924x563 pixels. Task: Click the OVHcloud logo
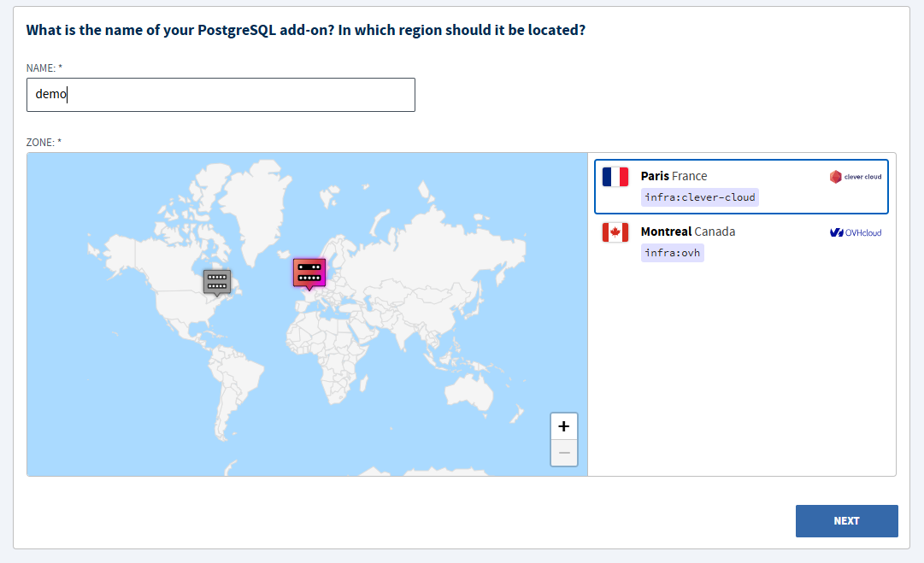(856, 232)
